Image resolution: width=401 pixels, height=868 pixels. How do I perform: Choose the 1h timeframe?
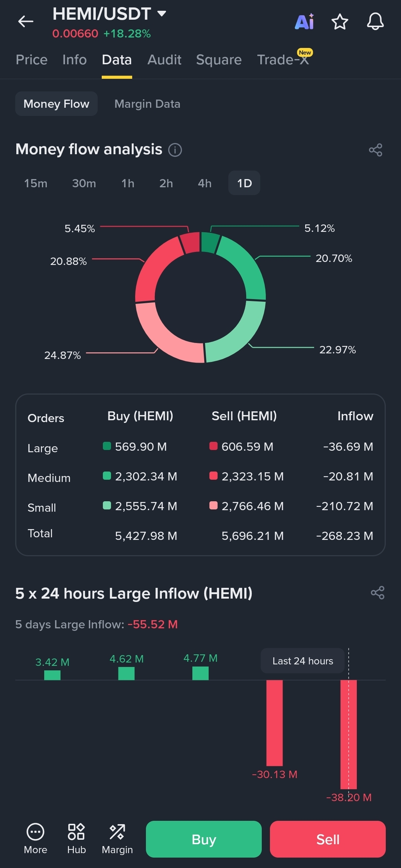coord(128,183)
